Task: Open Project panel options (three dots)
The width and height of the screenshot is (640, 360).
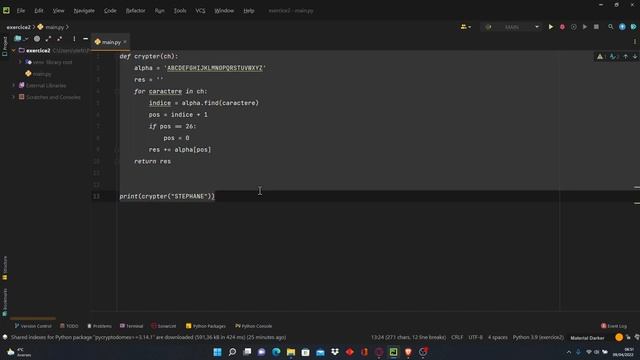Action: [74, 39]
